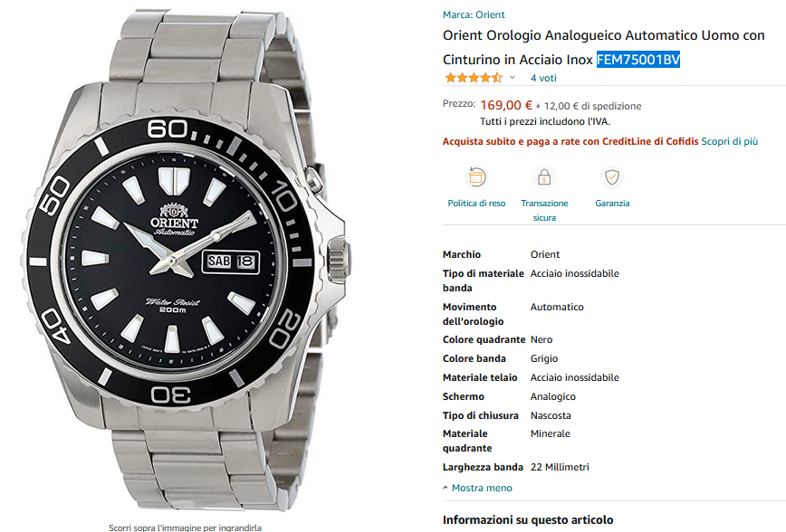The height and width of the screenshot is (532, 786).
Task: Click the orange star rating icons
Action: coord(473,79)
